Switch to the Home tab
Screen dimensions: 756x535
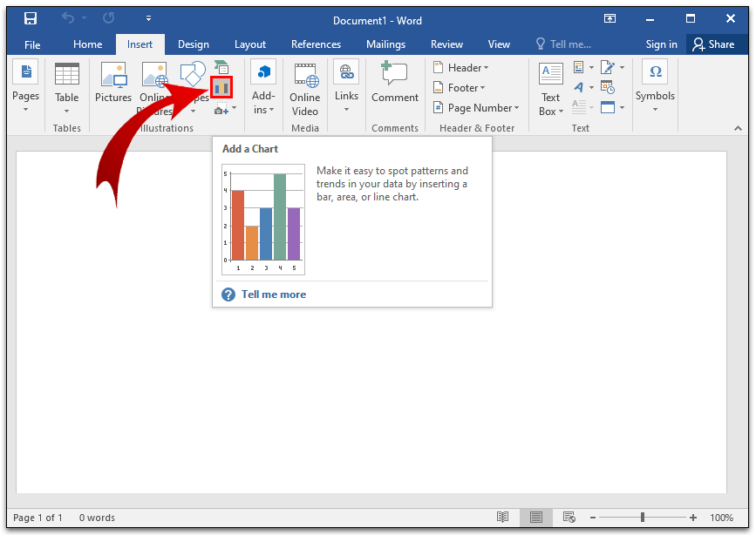tap(88, 44)
